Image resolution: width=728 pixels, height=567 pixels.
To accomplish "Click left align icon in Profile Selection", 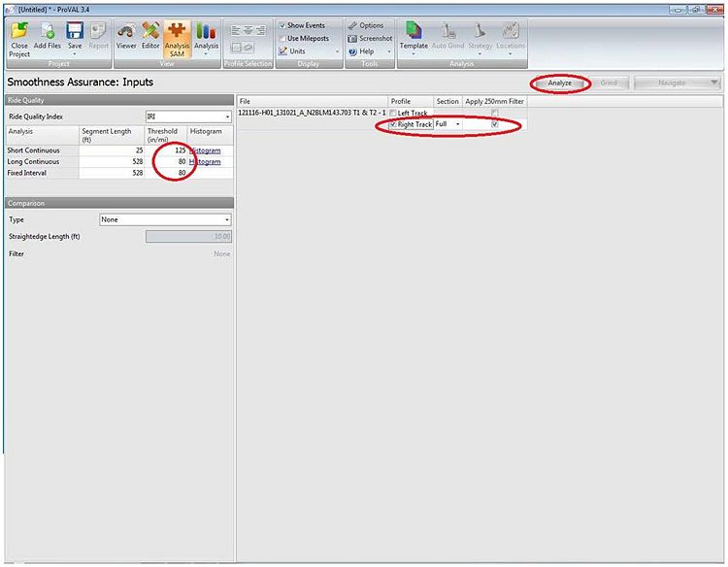I will coord(236,31).
